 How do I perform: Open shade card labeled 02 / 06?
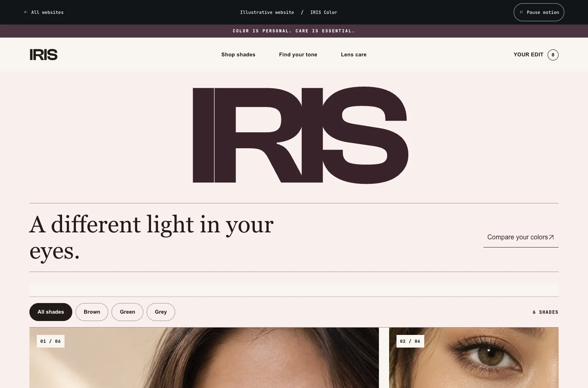[x=474, y=358]
